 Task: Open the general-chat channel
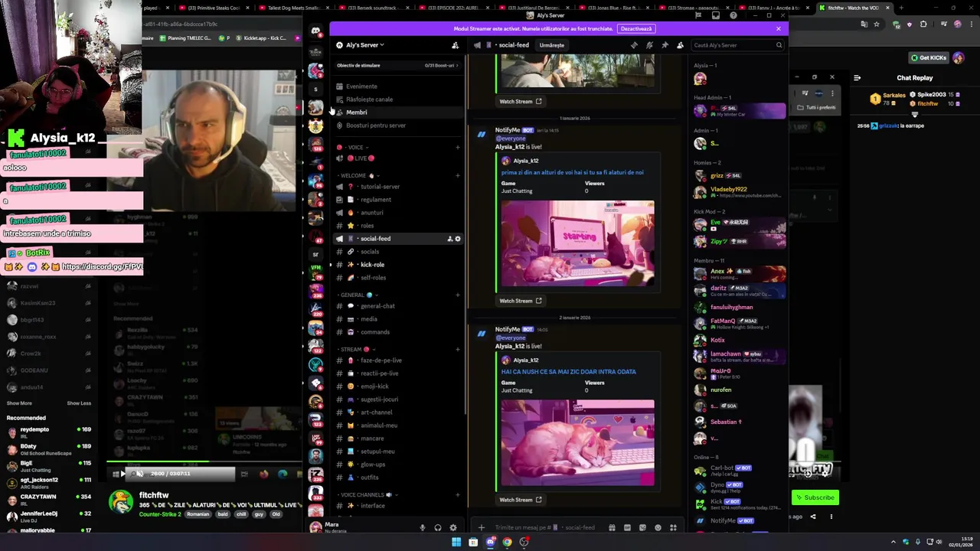(397, 306)
